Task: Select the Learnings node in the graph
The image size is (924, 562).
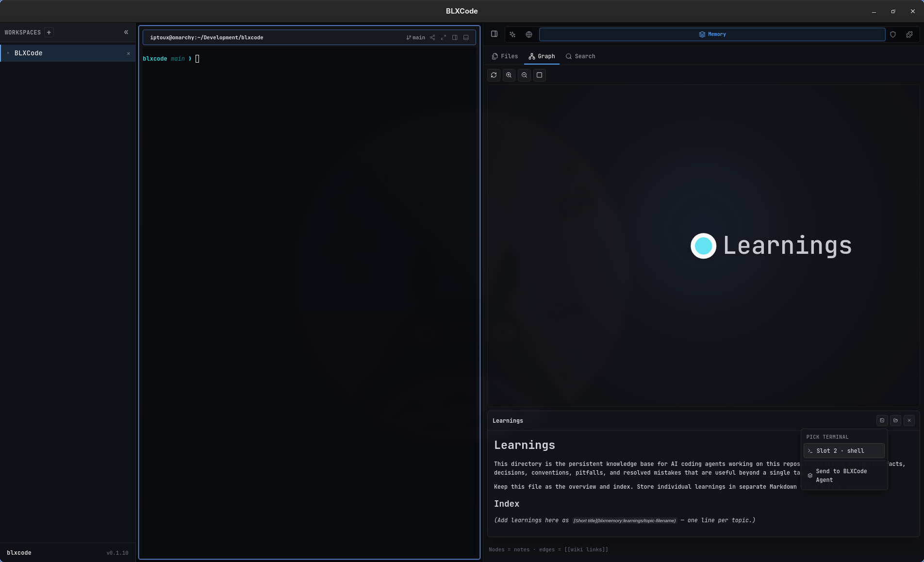Action: coord(703,246)
